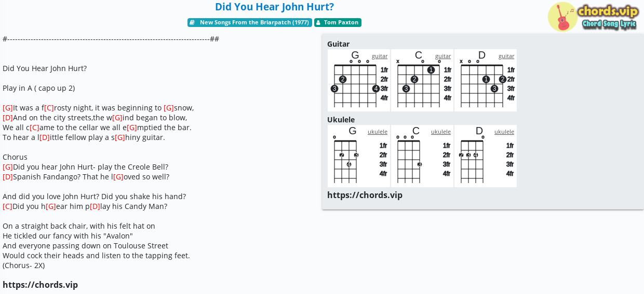Click the song title Did You Hear John Hurt?
Image resolution: width=644 pixels, height=294 pixels.
coord(274,7)
